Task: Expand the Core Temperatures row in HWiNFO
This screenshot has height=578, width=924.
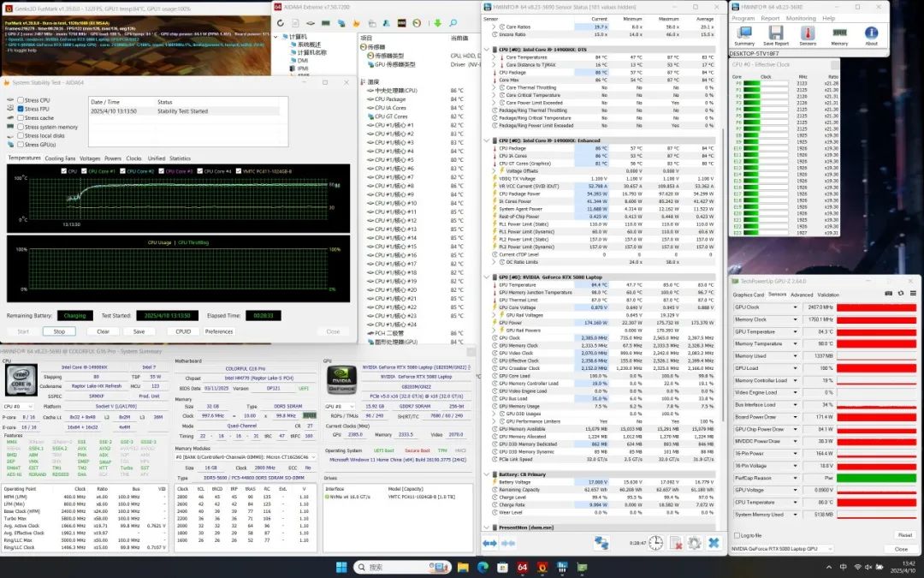Action: (x=494, y=57)
